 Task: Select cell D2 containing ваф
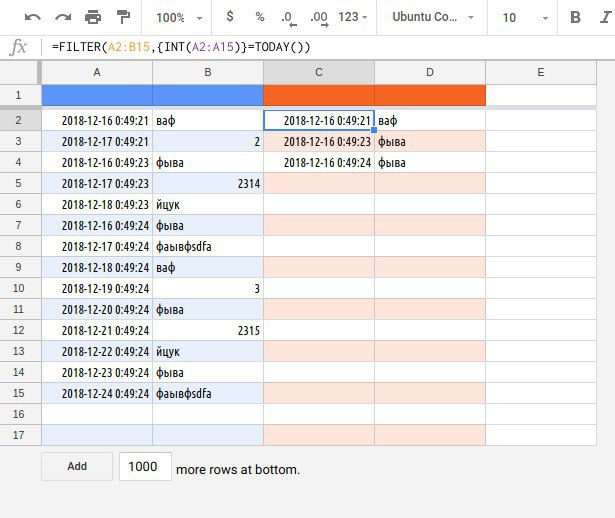430,120
